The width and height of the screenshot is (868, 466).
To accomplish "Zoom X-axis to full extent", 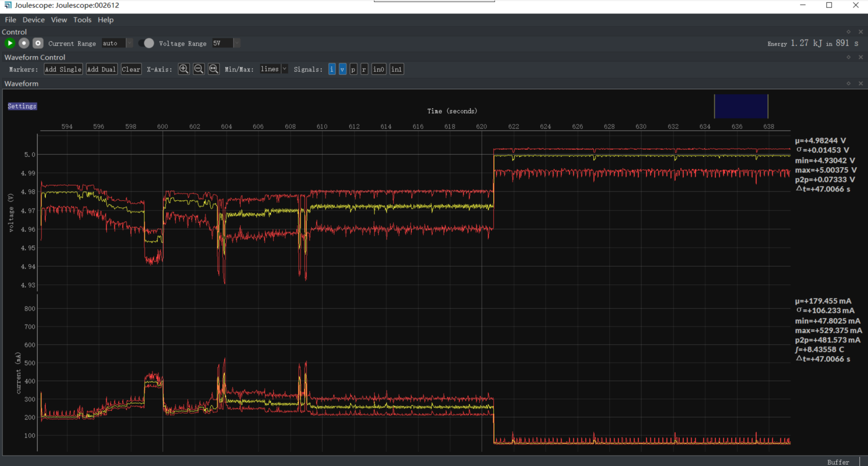I will tap(214, 69).
